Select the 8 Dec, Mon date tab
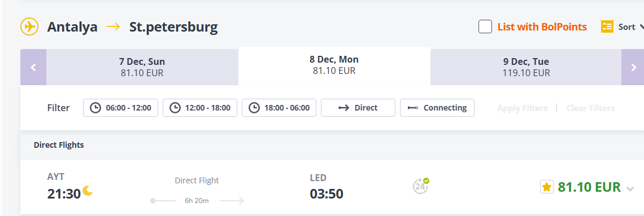This screenshot has width=644, height=216. coord(334,65)
